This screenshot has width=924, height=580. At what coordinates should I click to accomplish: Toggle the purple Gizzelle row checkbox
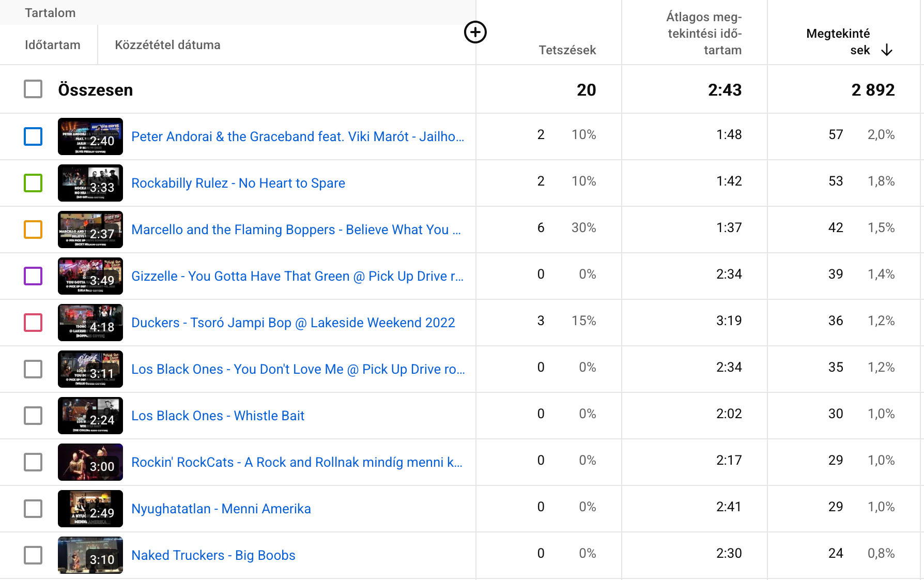click(x=33, y=276)
